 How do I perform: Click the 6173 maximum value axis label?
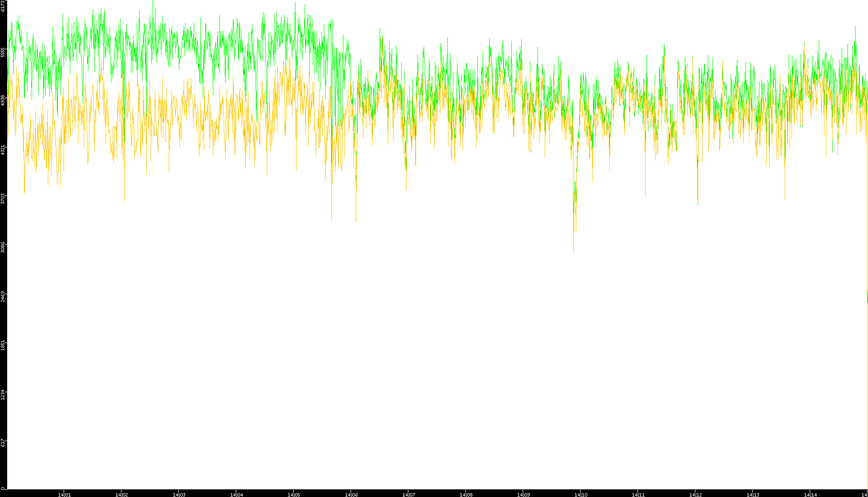3,6
